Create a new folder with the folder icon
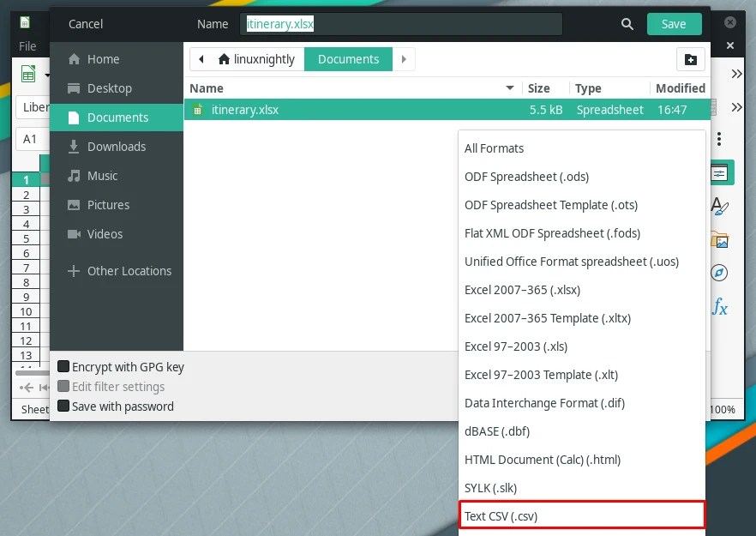 [x=692, y=59]
